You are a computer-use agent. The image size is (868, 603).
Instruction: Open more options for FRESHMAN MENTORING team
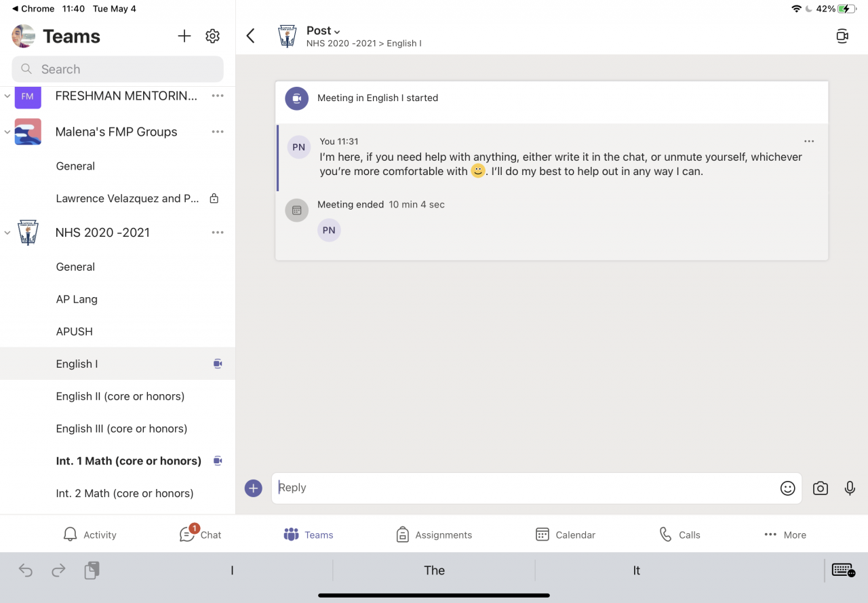[218, 96]
